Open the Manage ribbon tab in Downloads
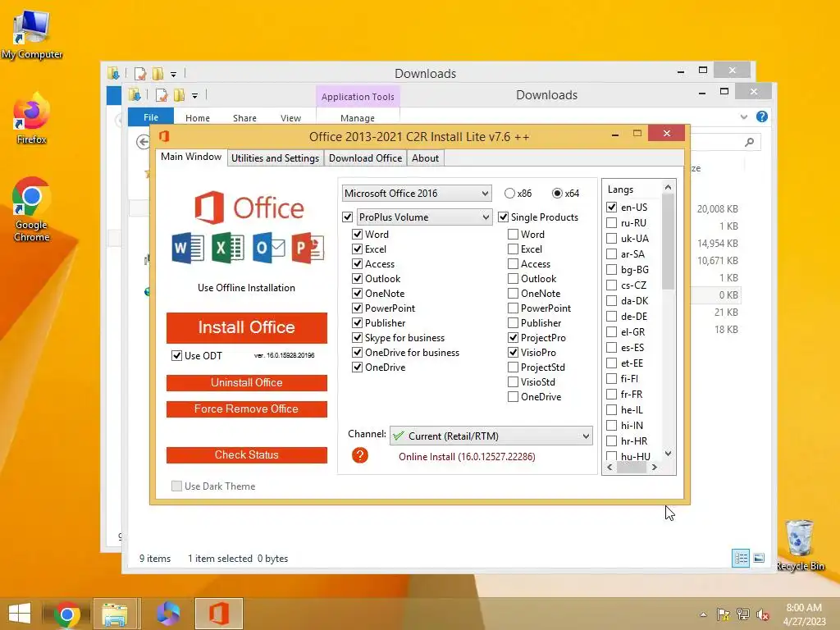840x630 pixels. pos(358,118)
